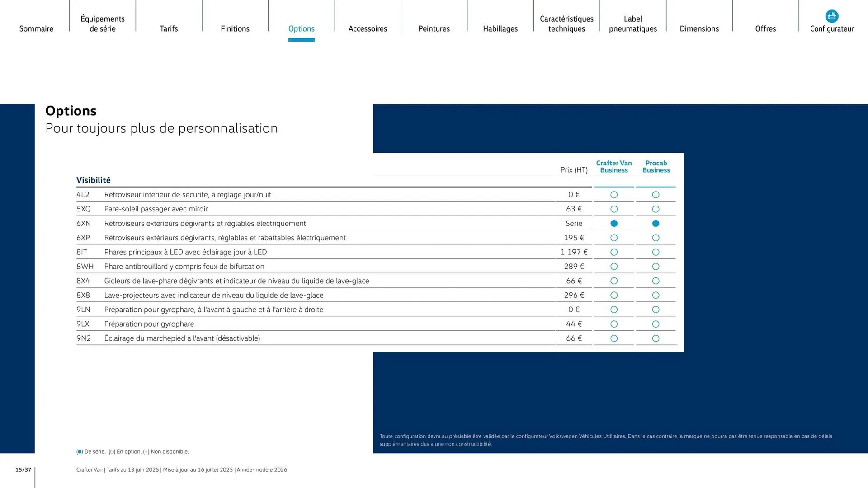Open the Configurateur via the car icon
The height and width of the screenshot is (488, 868).
click(831, 16)
